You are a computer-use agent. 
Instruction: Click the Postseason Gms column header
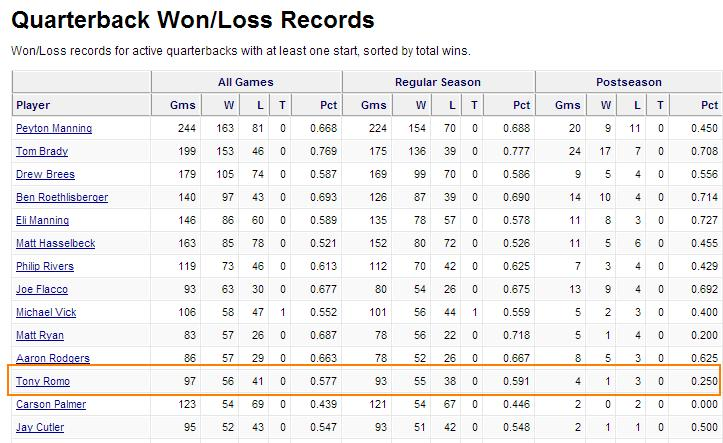(x=568, y=105)
